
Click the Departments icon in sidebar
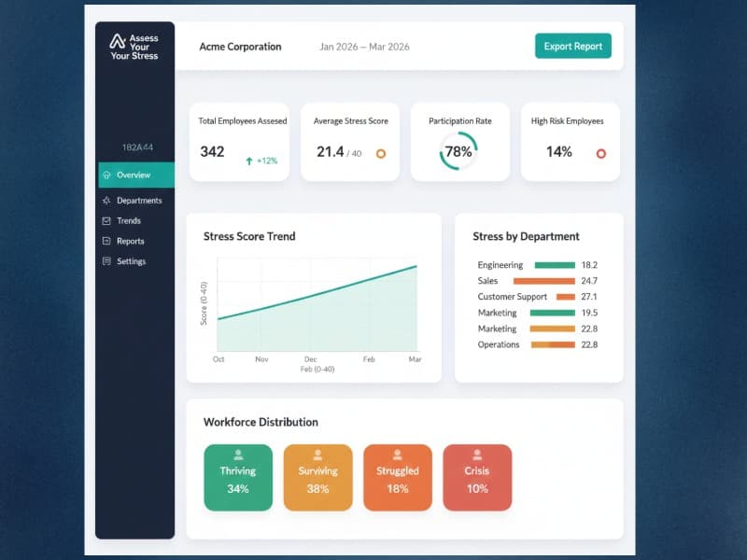[105, 200]
